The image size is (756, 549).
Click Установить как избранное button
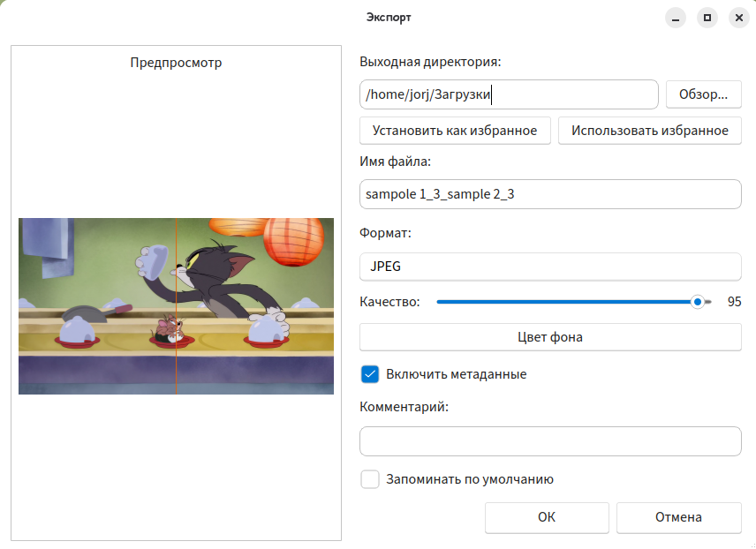pyautogui.click(x=455, y=131)
